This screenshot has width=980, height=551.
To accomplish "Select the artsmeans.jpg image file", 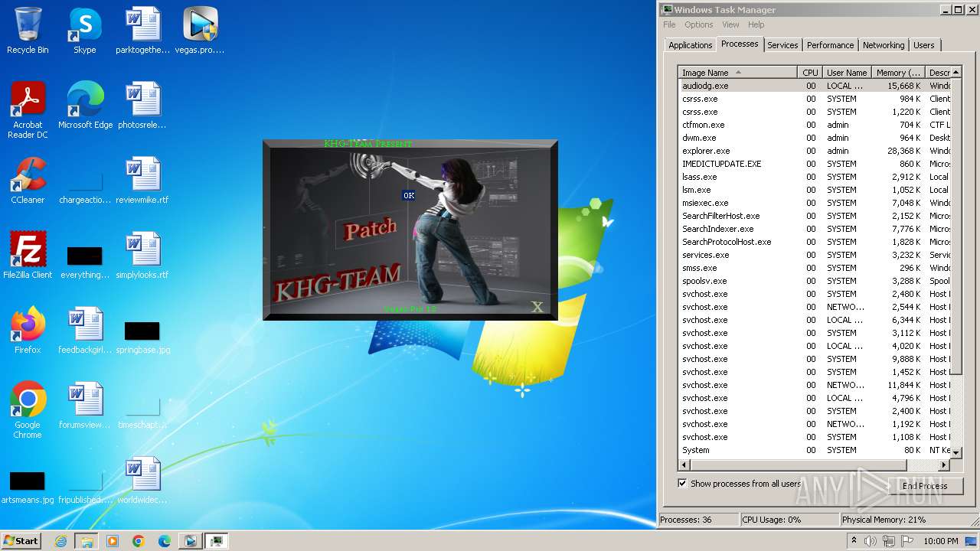I will point(28,488).
